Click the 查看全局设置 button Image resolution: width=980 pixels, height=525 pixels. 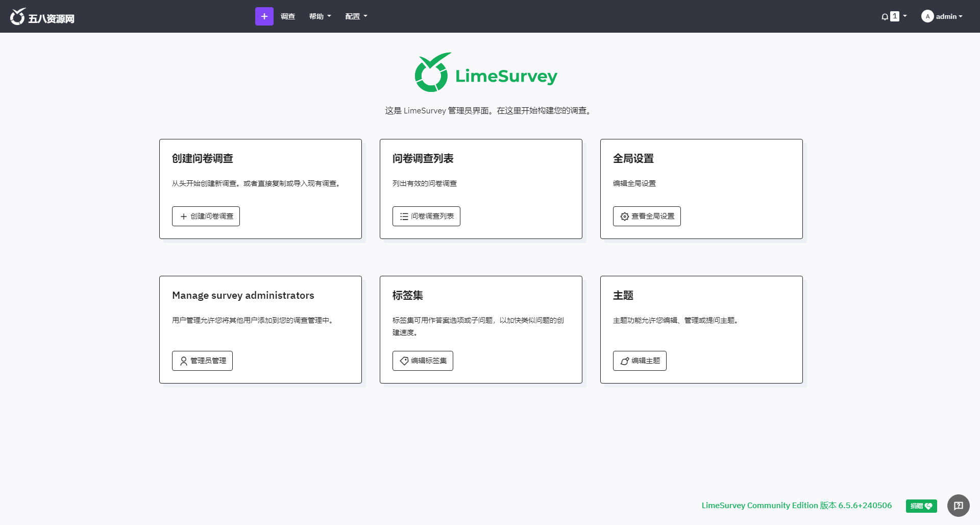647,216
